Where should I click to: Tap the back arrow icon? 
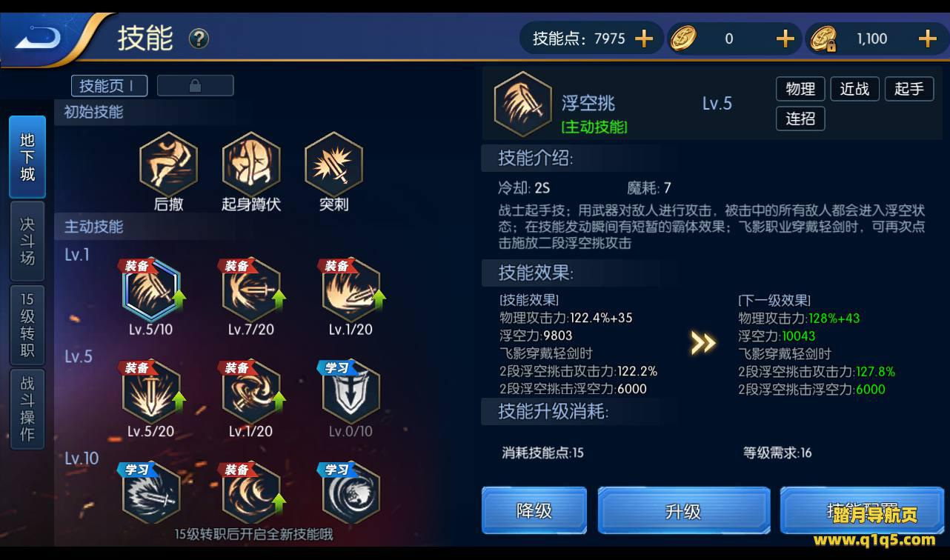(39, 37)
